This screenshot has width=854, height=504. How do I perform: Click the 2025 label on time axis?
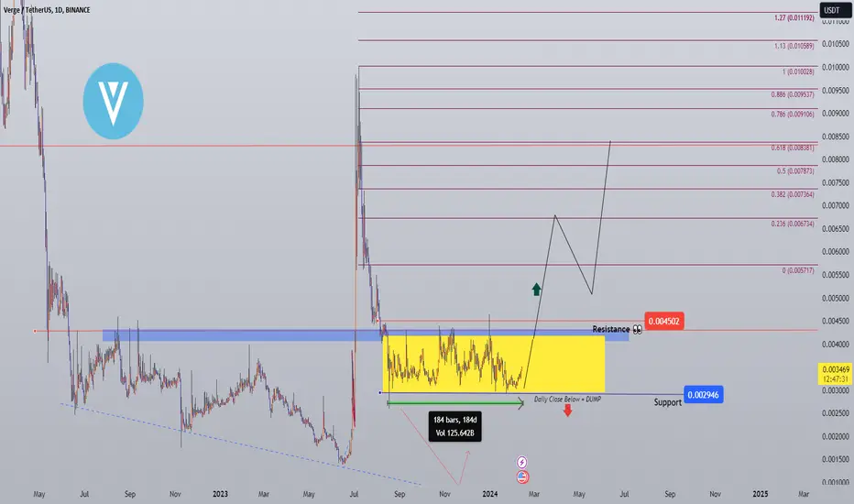[x=761, y=494]
